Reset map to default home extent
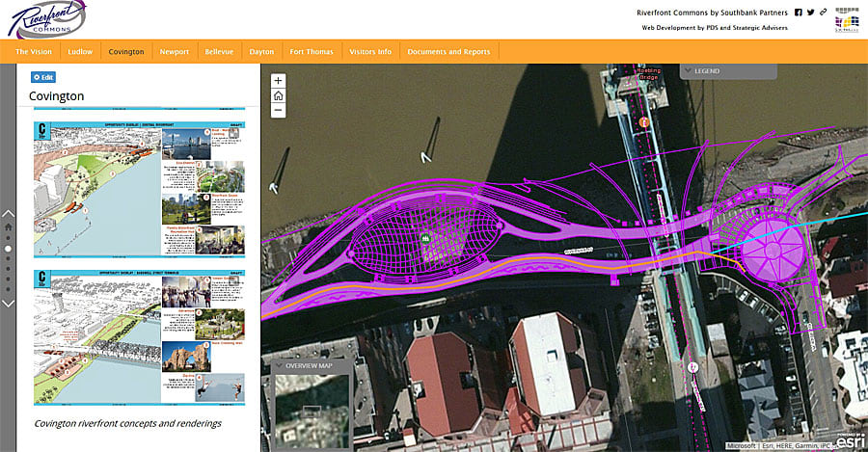Image resolution: width=868 pixels, height=452 pixels. pos(278,95)
